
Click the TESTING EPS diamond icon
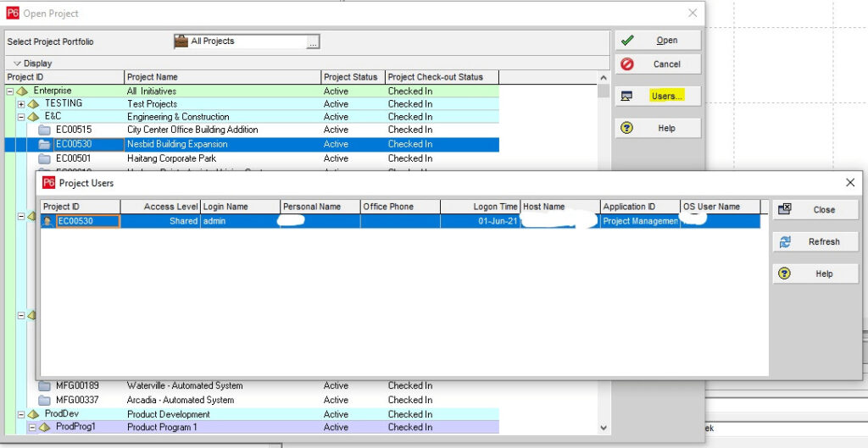pos(33,104)
